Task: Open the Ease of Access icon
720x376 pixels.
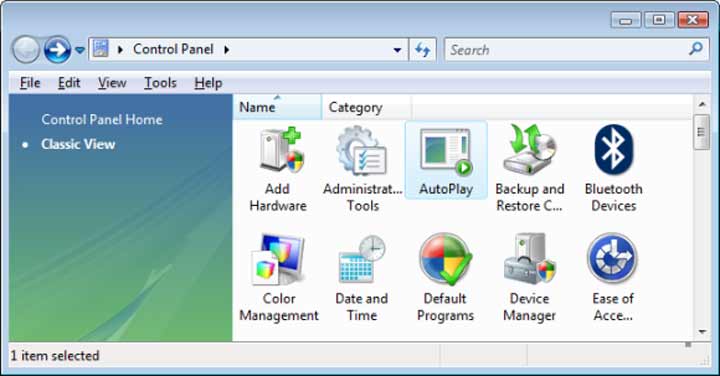Action: (613, 277)
